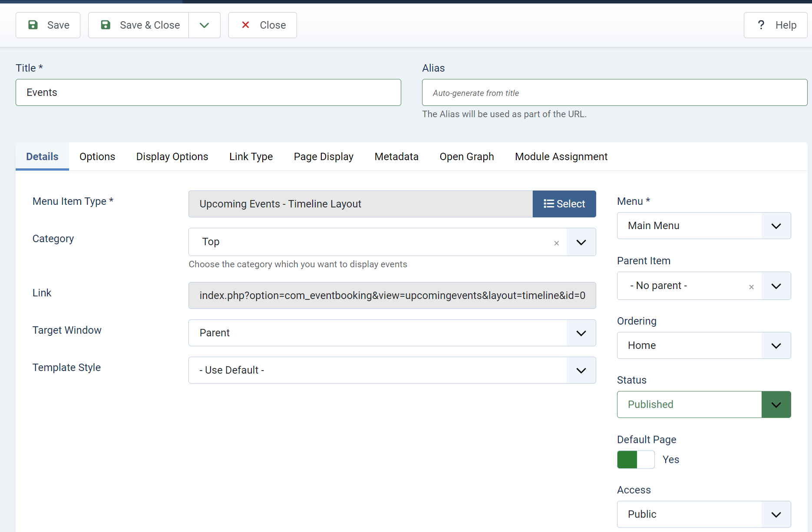Clear the Parent Item selection
This screenshot has height=532, width=812.
coord(751,287)
